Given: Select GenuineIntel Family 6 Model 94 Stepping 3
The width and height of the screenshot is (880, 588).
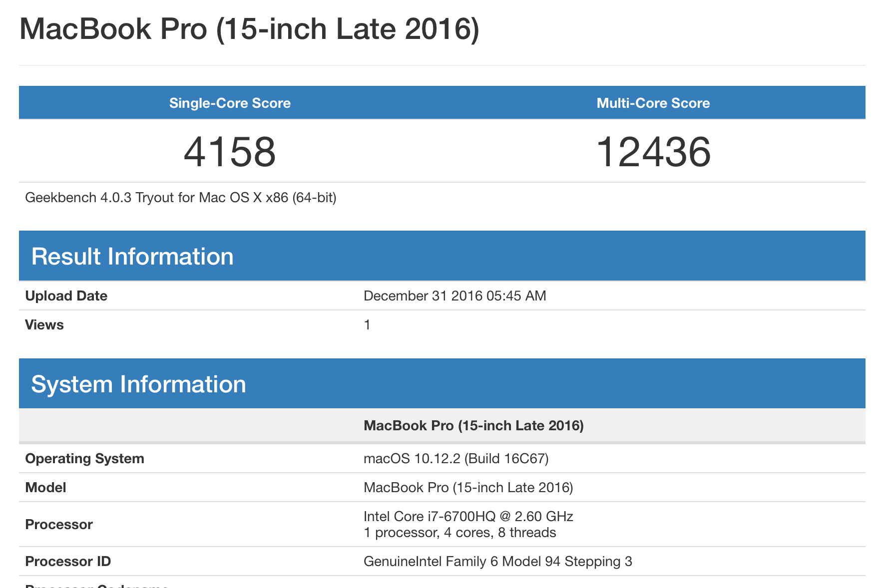Looking at the screenshot, I should tap(498, 562).
